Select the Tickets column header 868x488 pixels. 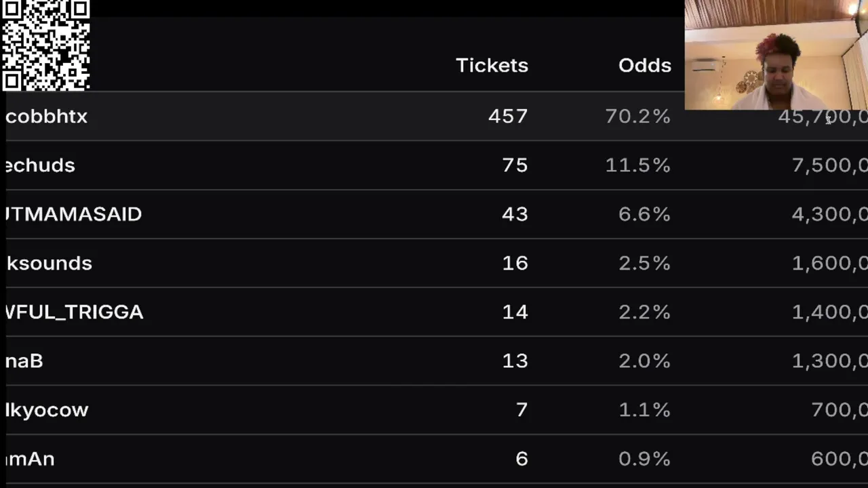click(x=492, y=65)
